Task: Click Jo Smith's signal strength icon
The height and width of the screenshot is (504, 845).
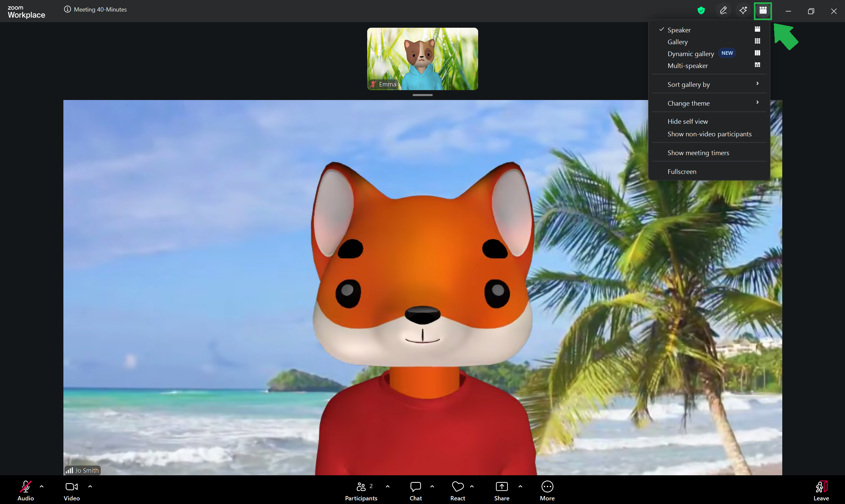Action: pos(69,470)
